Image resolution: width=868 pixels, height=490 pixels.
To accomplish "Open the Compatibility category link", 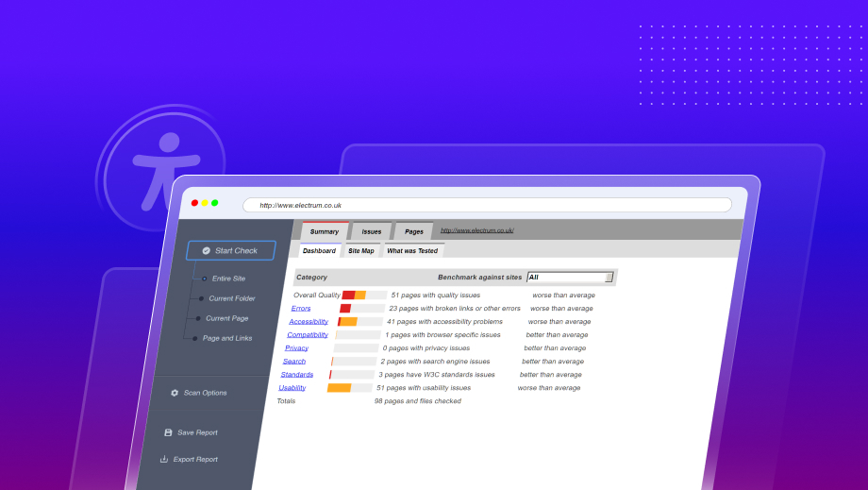I will [x=308, y=335].
